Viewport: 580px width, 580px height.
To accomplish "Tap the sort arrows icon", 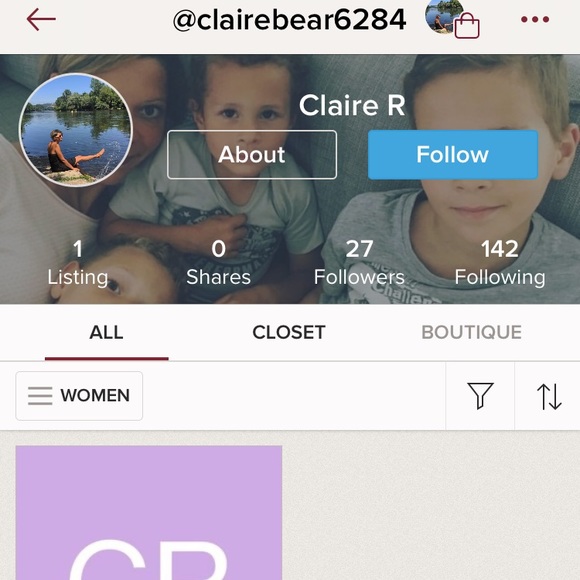I will [x=549, y=397].
